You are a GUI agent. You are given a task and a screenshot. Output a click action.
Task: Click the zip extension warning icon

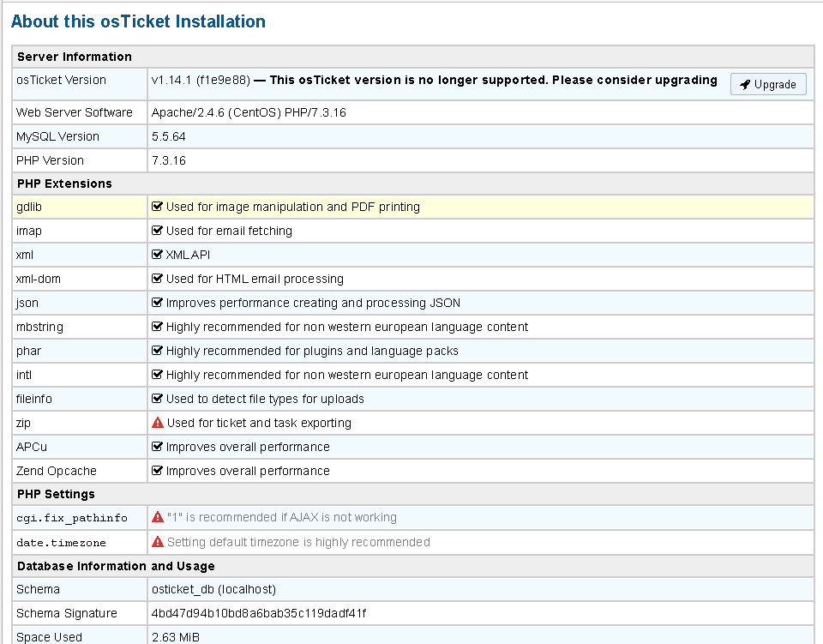point(158,423)
